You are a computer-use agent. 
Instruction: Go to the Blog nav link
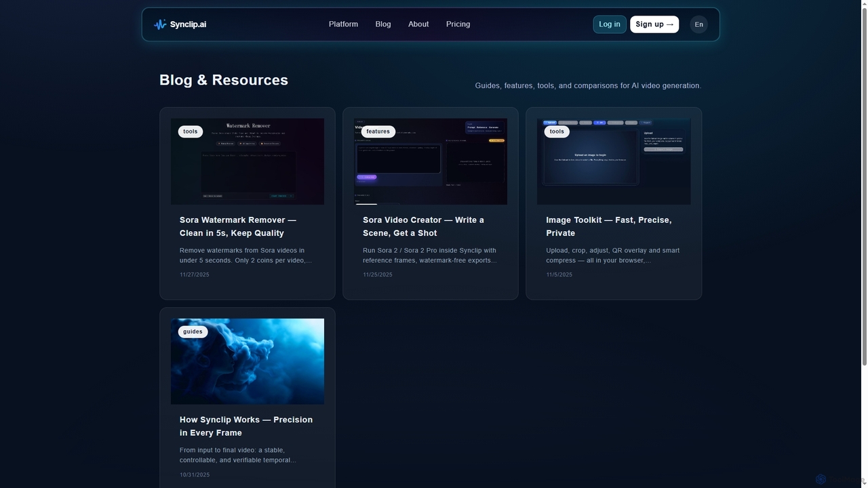tap(383, 24)
